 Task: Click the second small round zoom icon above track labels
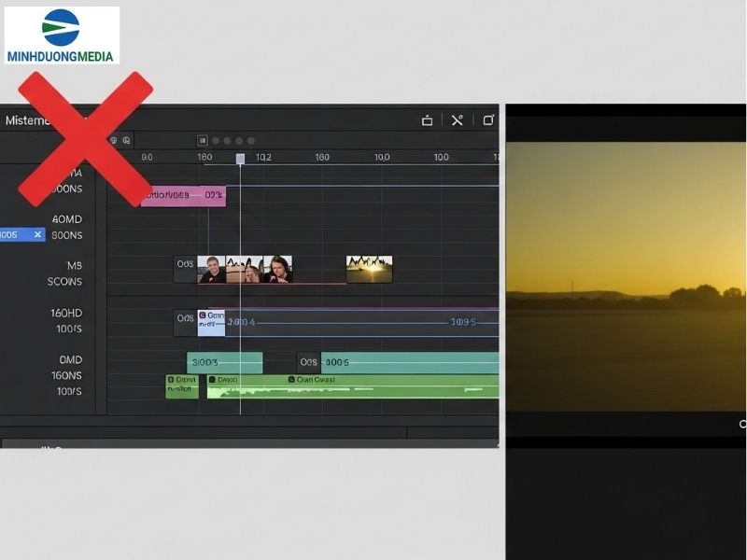coord(127,141)
